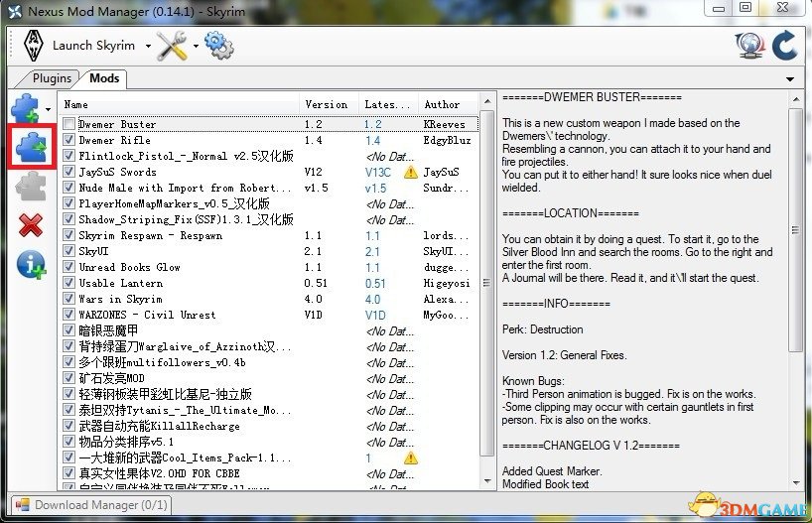812x523 pixels.
Task: Minimize the Nexus Mod Manager window
Action: tap(719, 8)
